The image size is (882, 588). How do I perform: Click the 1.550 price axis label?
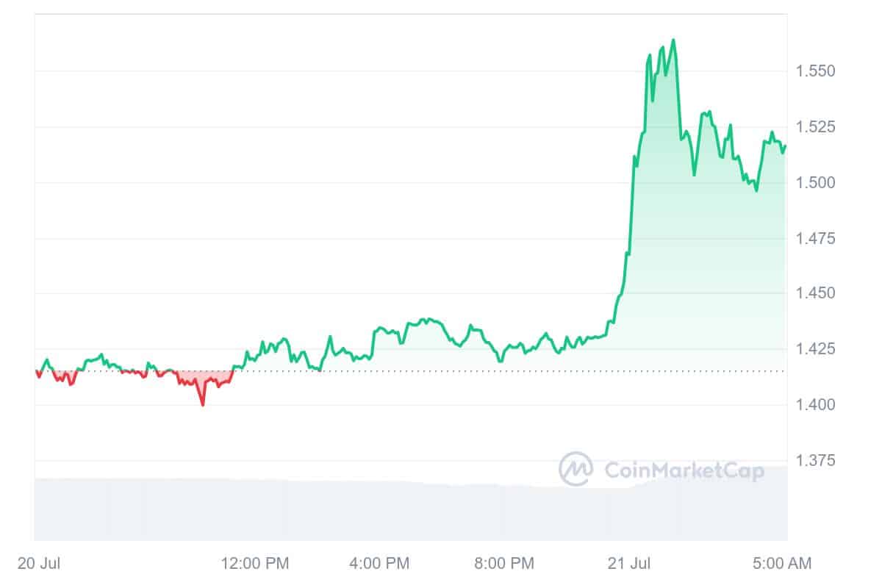816,71
